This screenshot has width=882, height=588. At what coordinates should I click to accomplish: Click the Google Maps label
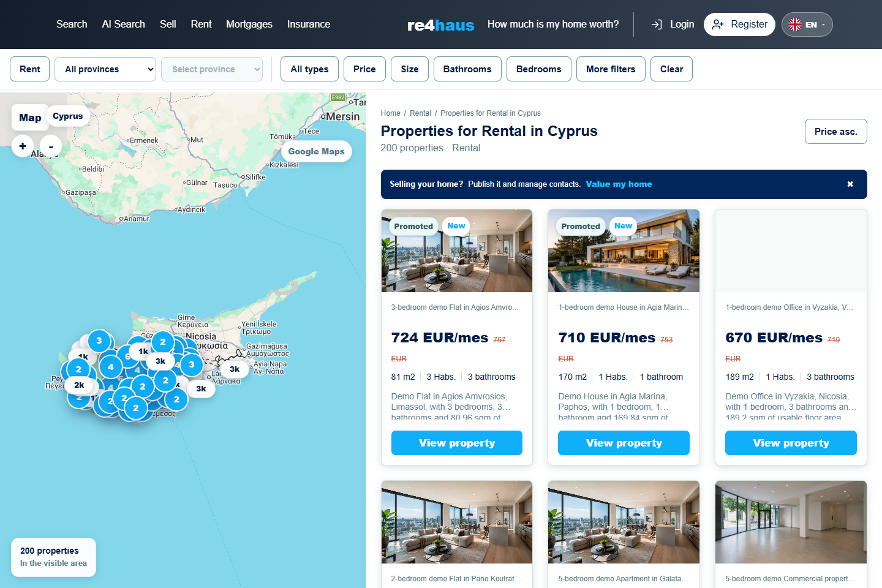(317, 152)
